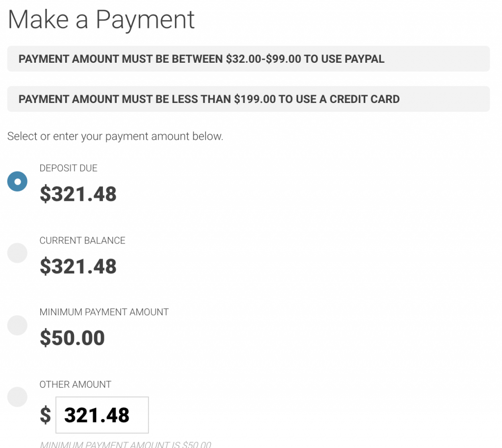Click the 'Select or enter your payment amount' text

click(115, 136)
